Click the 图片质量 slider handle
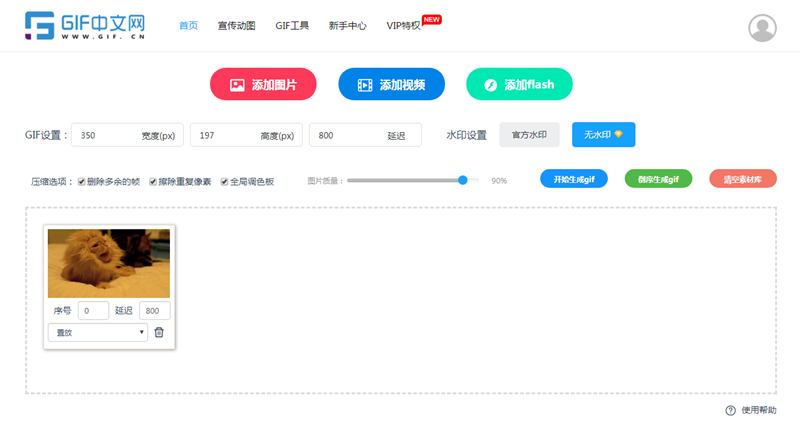This screenshot has width=800, height=421. coord(463,180)
